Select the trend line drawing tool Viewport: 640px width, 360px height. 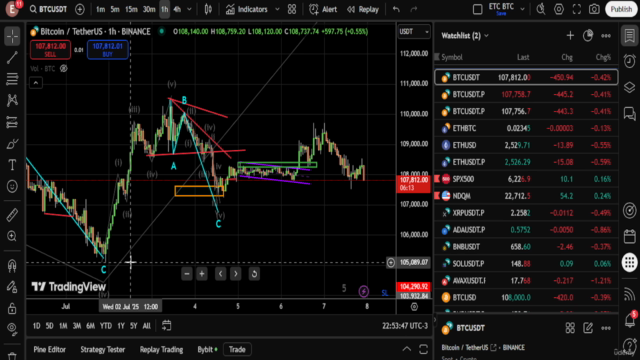12,58
